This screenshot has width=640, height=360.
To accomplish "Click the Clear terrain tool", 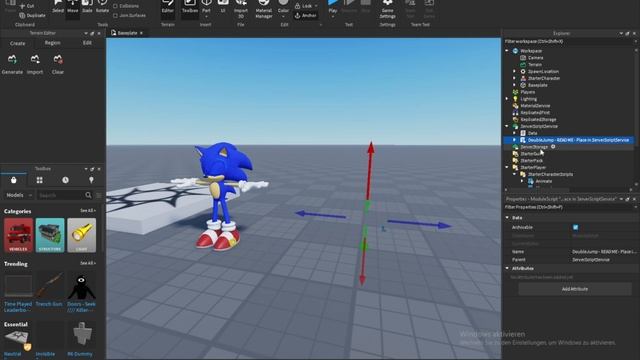I will pos(58,64).
